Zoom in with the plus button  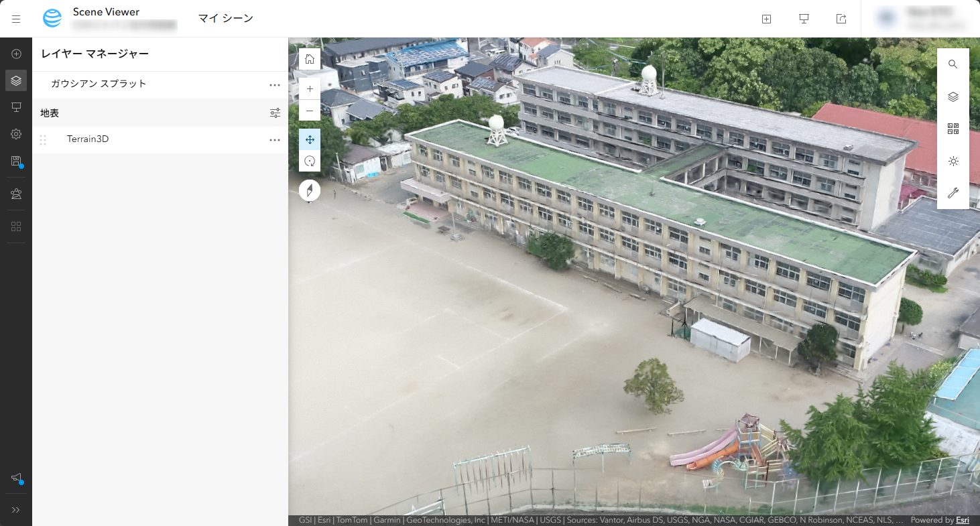(310, 88)
